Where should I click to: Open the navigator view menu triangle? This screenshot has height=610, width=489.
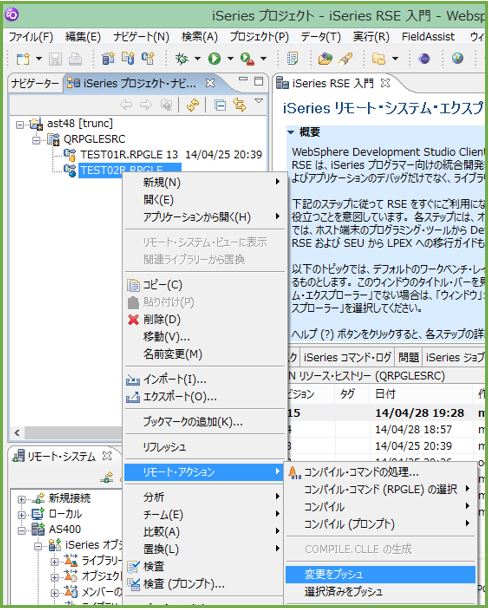[259, 101]
